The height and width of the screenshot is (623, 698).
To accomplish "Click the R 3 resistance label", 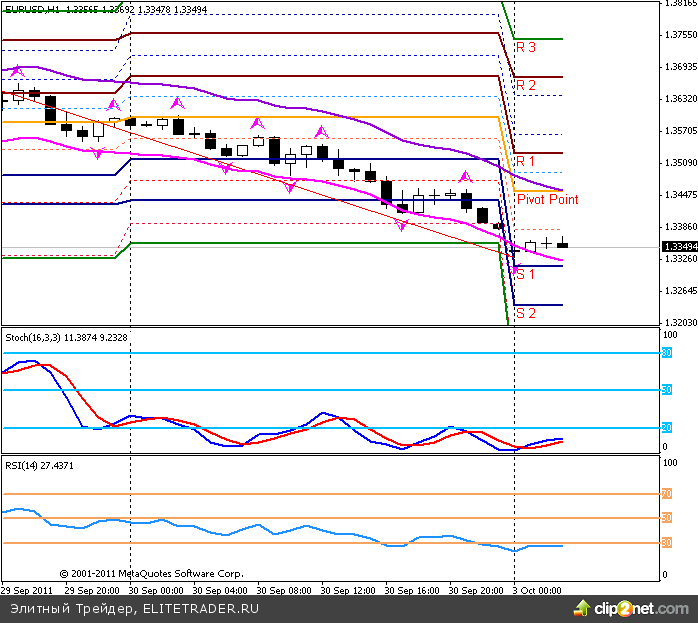I will coord(525,47).
